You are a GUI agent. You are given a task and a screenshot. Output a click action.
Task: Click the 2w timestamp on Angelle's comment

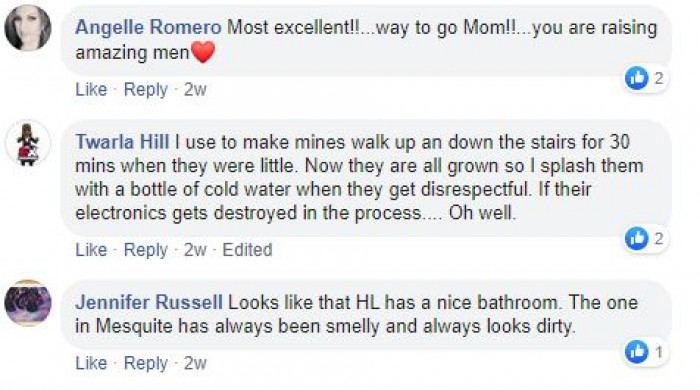tap(195, 90)
